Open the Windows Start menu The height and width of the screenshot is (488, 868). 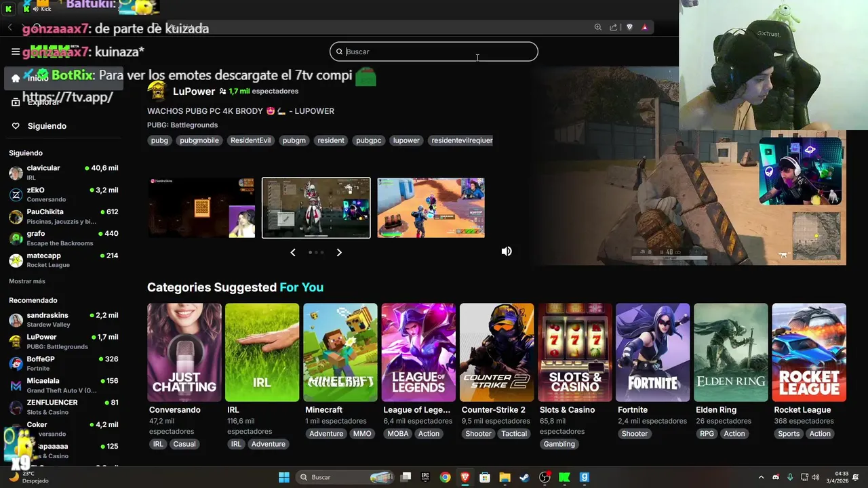(284, 477)
